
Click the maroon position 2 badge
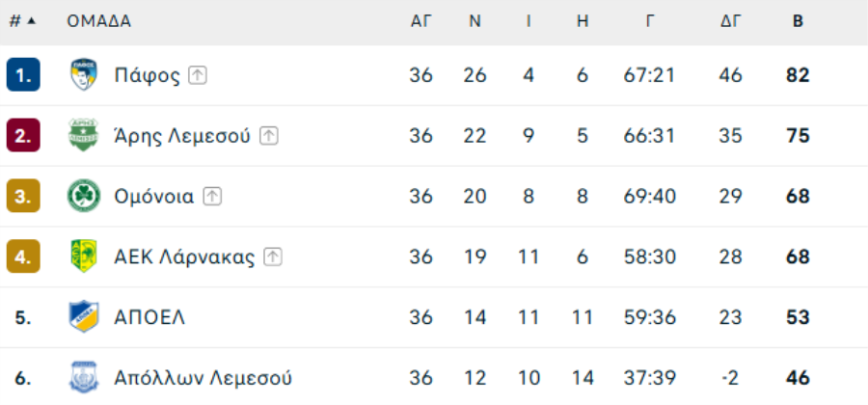click(x=23, y=135)
